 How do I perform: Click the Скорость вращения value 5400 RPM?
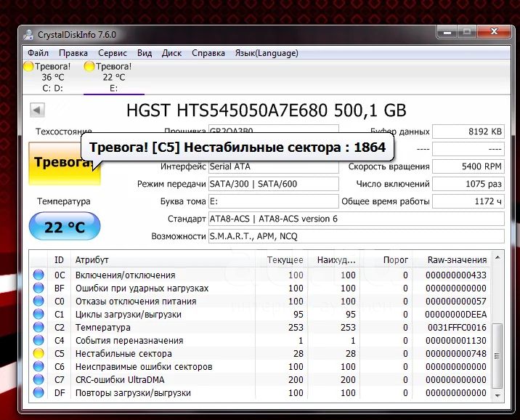pyautogui.click(x=468, y=166)
